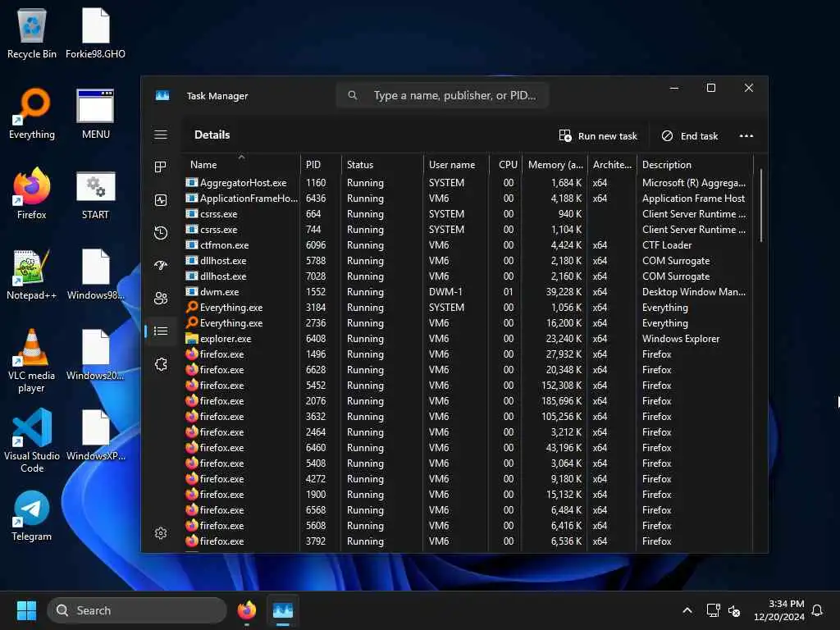Select firefox.exe using 185,696 K memory
Screen dimensions: 840x630
pos(468,400)
